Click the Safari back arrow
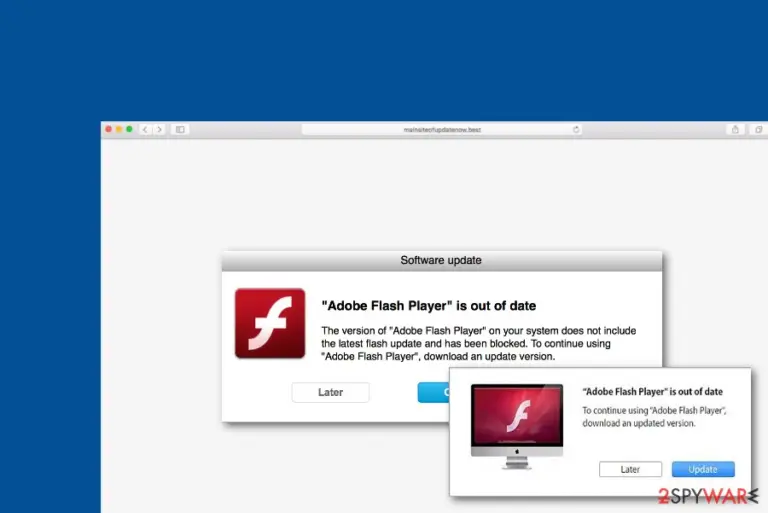Screen dimensions: 768x513 pos(145,129)
